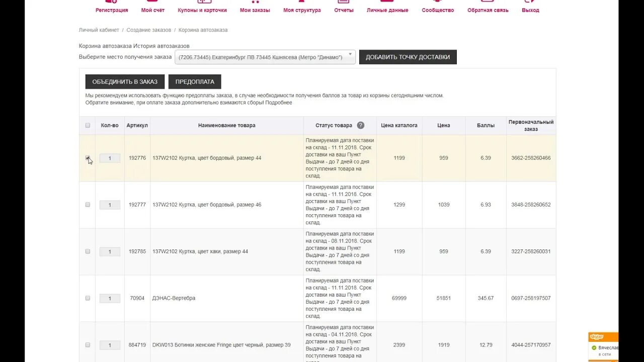
Task: Click the Первоначальный заказ column header
Action: [531, 125]
